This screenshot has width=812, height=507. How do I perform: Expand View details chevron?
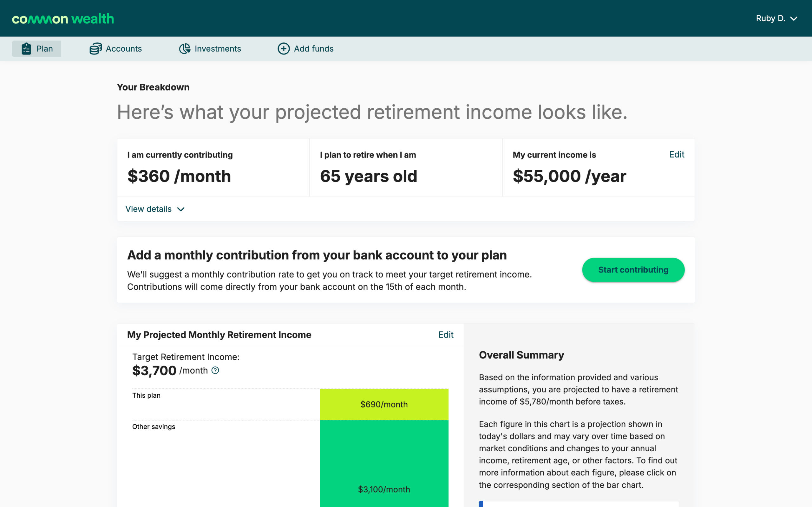[181, 209]
